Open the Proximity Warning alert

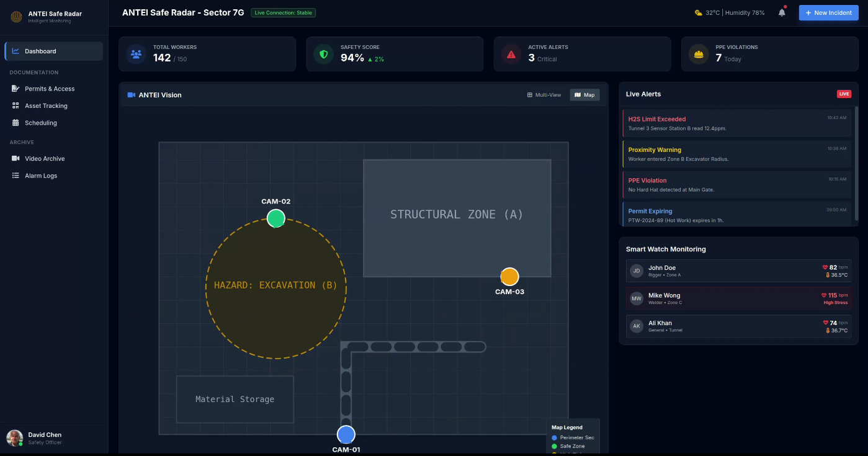pyautogui.click(x=737, y=154)
